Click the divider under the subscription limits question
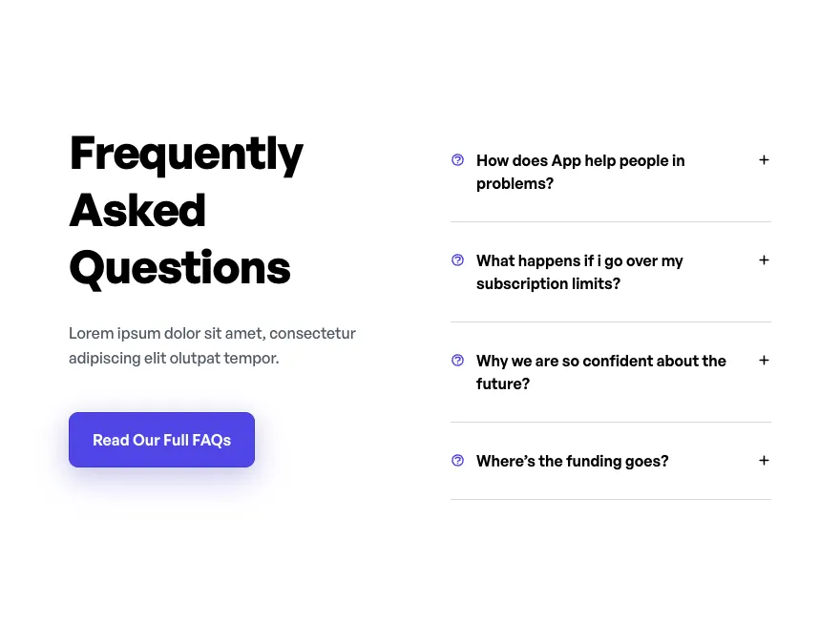 [610, 322]
